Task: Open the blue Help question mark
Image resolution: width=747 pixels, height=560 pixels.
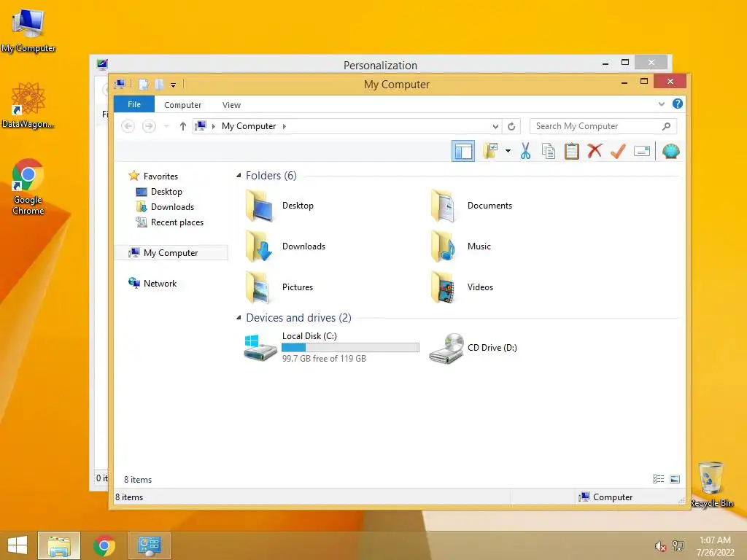Action: point(677,104)
